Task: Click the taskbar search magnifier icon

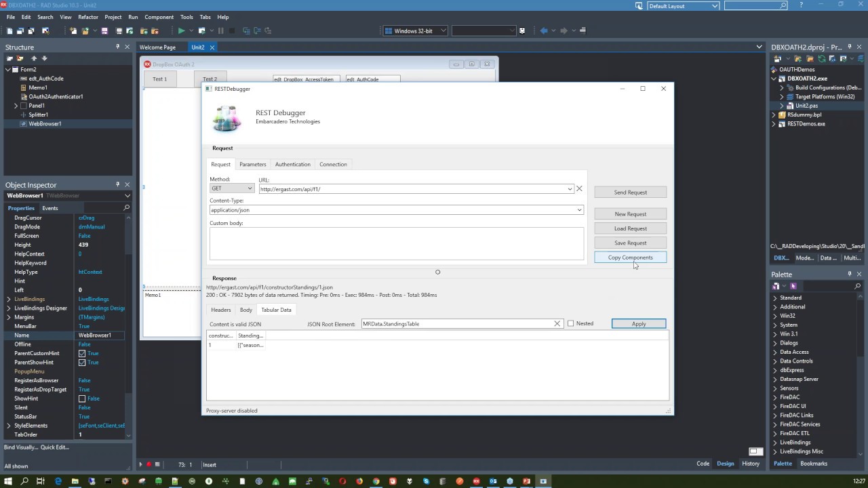Action: [x=24, y=481]
